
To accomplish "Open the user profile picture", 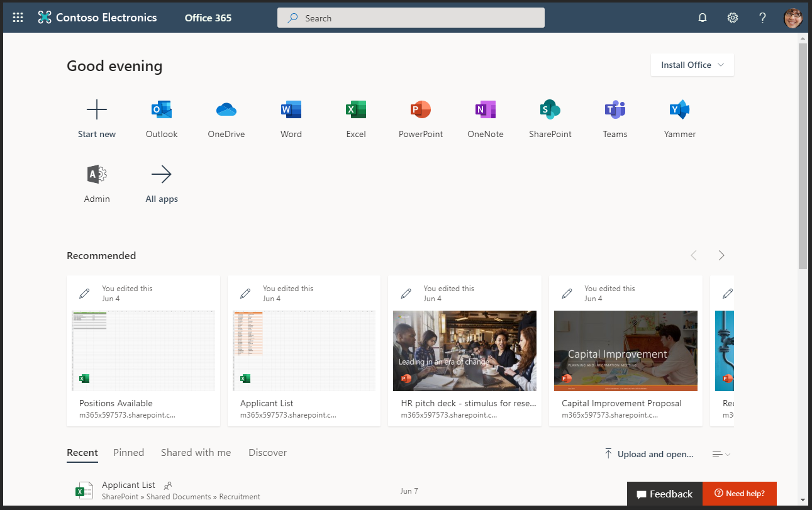I will 793,18.
